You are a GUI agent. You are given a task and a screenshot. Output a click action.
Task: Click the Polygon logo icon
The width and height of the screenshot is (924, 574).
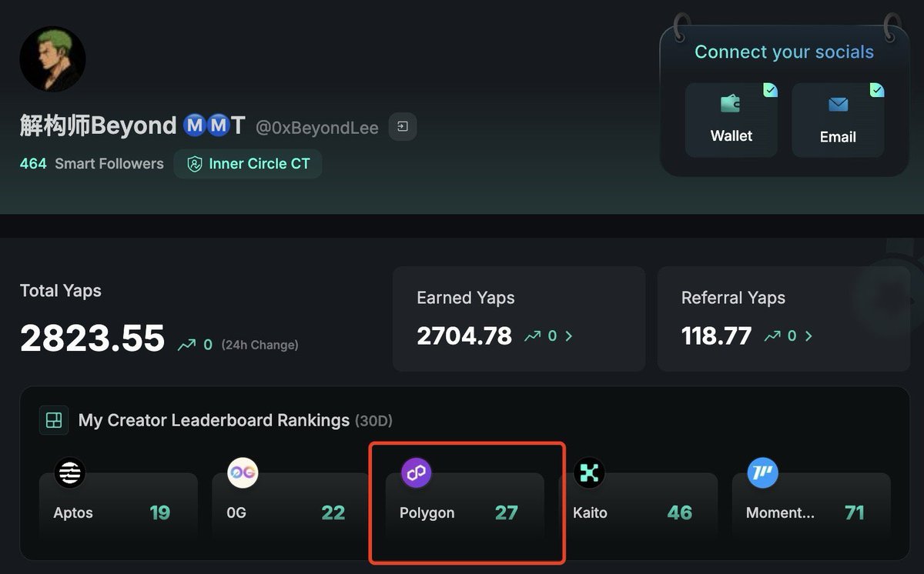(417, 472)
